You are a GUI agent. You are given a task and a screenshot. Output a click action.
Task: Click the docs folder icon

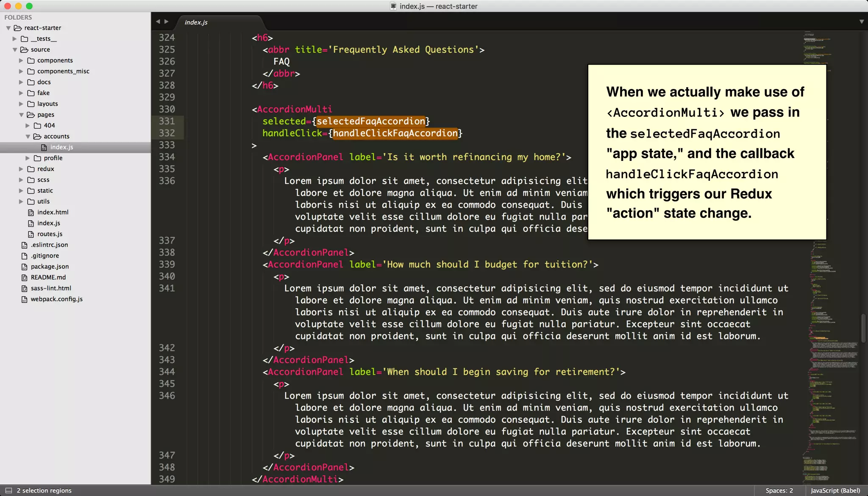click(x=31, y=82)
